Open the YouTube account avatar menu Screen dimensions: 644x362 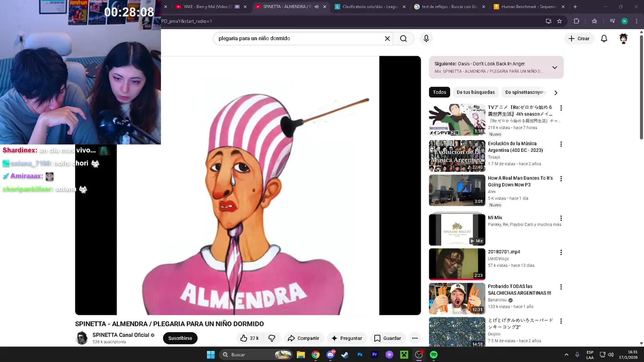pyautogui.click(x=623, y=38)
